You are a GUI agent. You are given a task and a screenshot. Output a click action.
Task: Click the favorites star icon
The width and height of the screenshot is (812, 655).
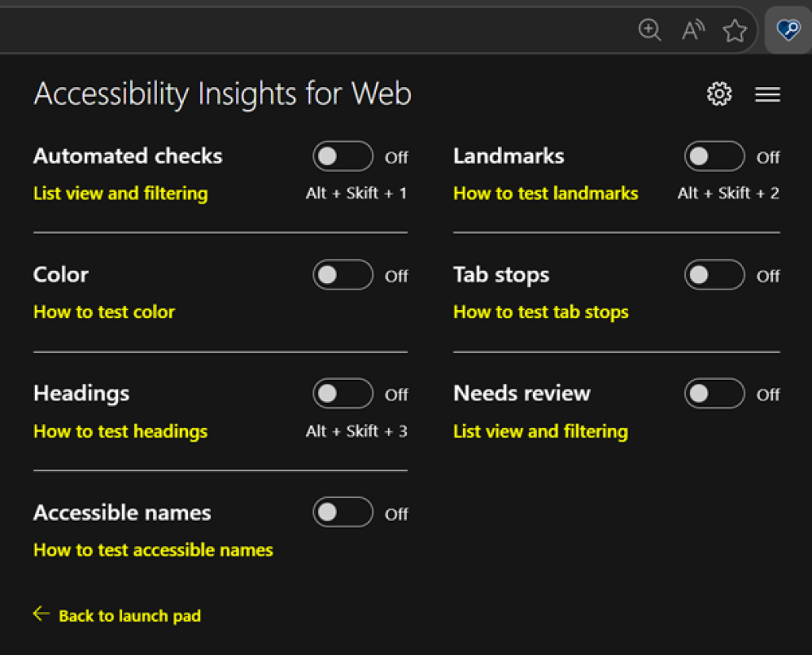coord(734,30)
